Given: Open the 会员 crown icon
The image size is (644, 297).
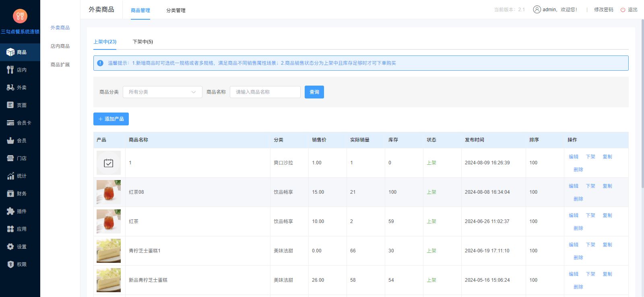Looking at the screenshot, I should pos(10,141).
